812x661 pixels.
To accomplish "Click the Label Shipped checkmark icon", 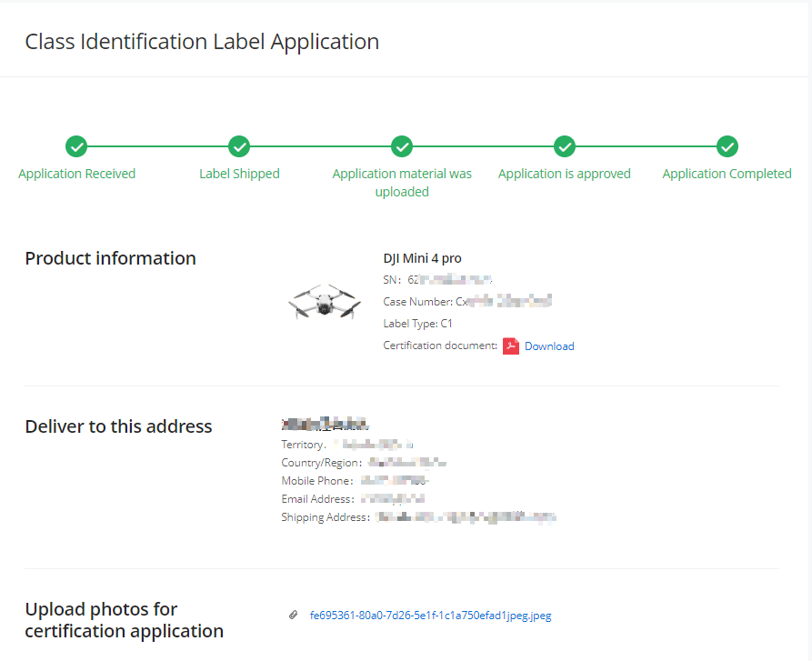I will point(239,146).
